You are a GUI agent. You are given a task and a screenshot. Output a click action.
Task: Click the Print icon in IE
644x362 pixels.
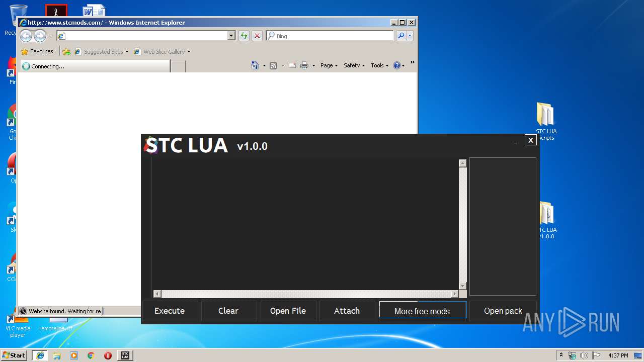[x=304, y=65]
